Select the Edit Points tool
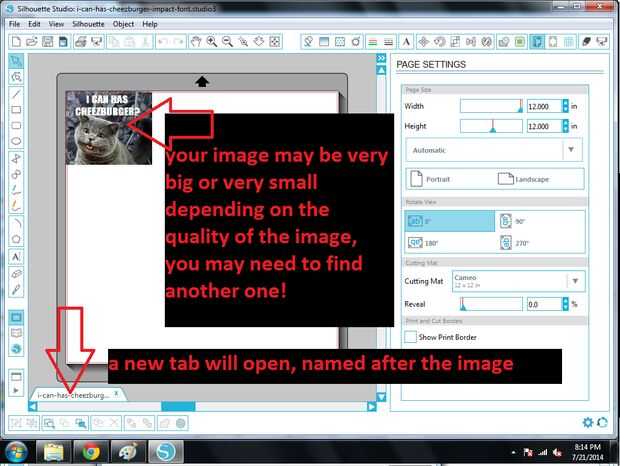This screenshot has height=466, width=620. pyautogui.click(x=16, y=77)
